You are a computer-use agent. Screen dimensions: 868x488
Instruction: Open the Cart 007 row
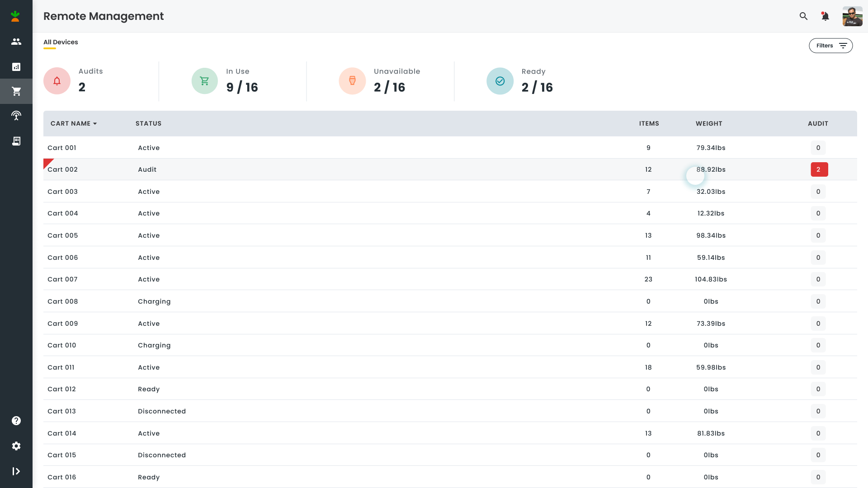point(62,279)
